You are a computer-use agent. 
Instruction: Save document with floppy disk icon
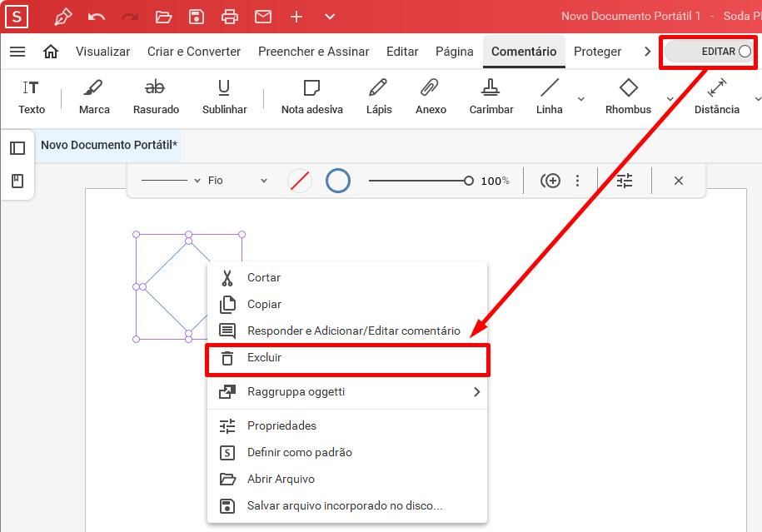click(x=197, y=17)
